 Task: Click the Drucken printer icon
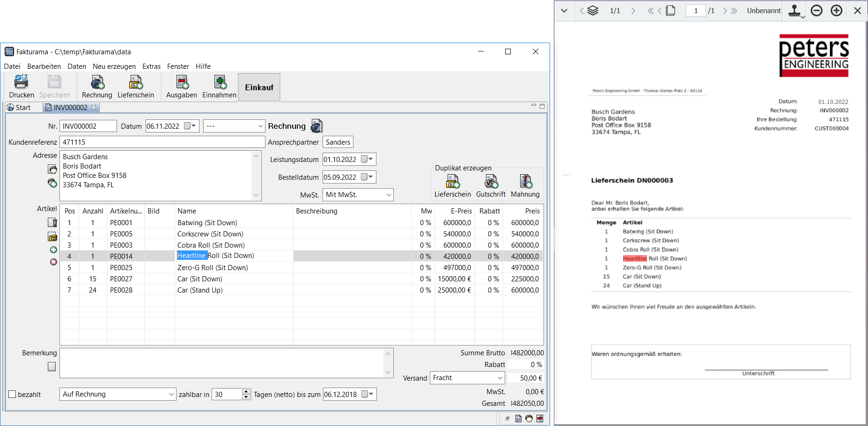click(21, 82)
